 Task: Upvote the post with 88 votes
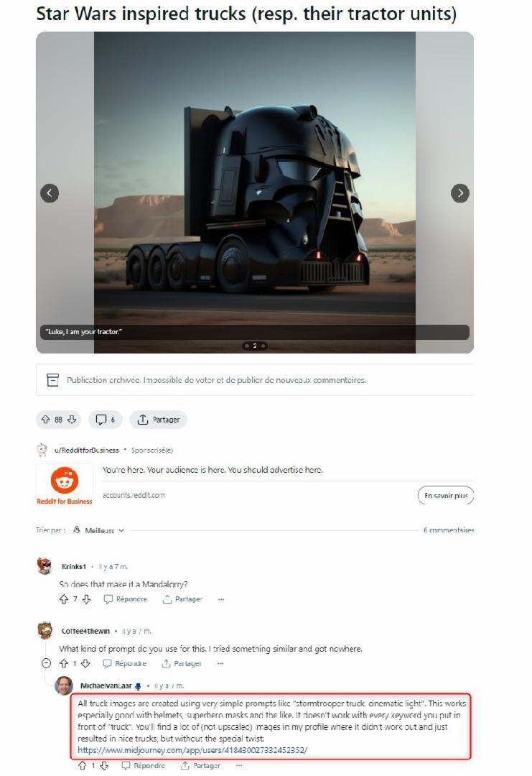click(x=45, y=420)
